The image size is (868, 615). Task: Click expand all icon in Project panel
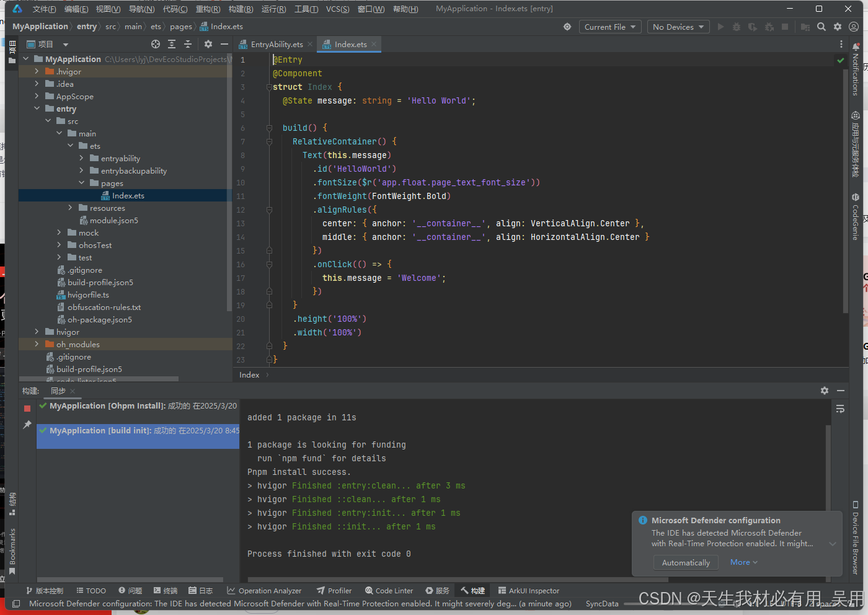click(x=172, y=44)
